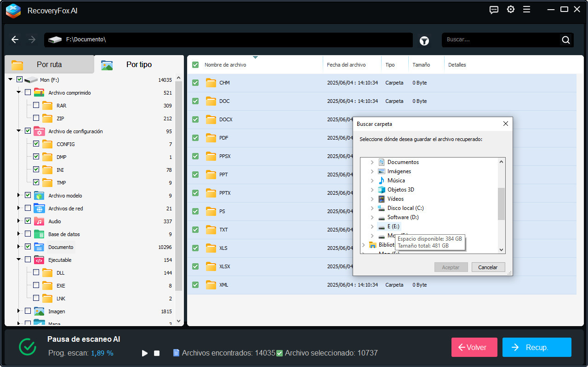
Task: Check the RAR file type checkbox
Action: (x=36, y=105)
